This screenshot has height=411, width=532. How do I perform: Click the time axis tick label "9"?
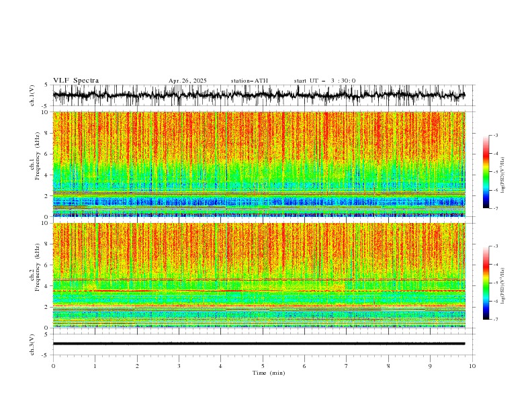430,366
